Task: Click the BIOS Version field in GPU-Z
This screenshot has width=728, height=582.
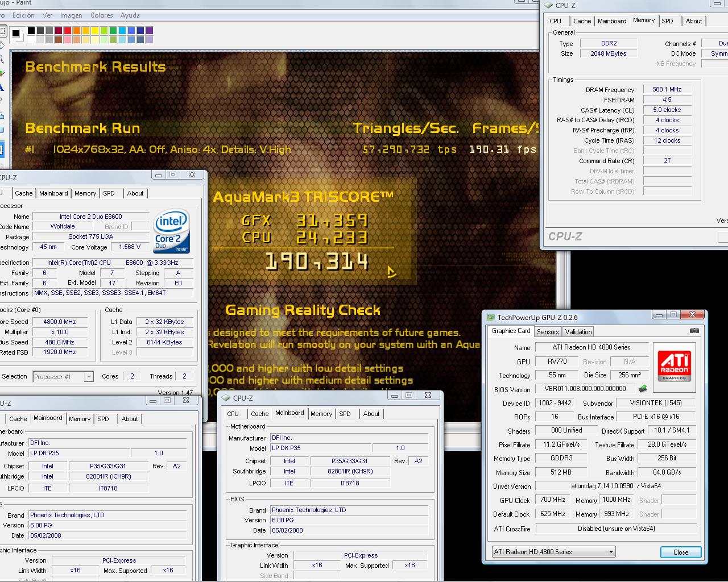Action: tap(585, 389)
